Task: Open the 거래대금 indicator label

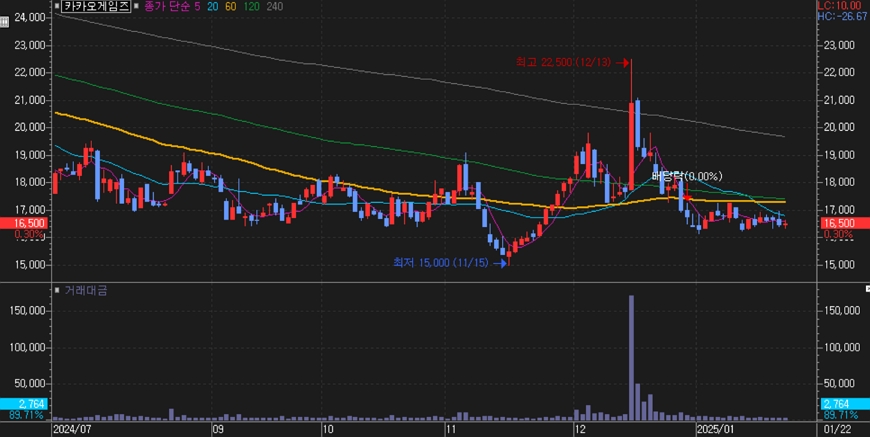Action: point(84,290)
